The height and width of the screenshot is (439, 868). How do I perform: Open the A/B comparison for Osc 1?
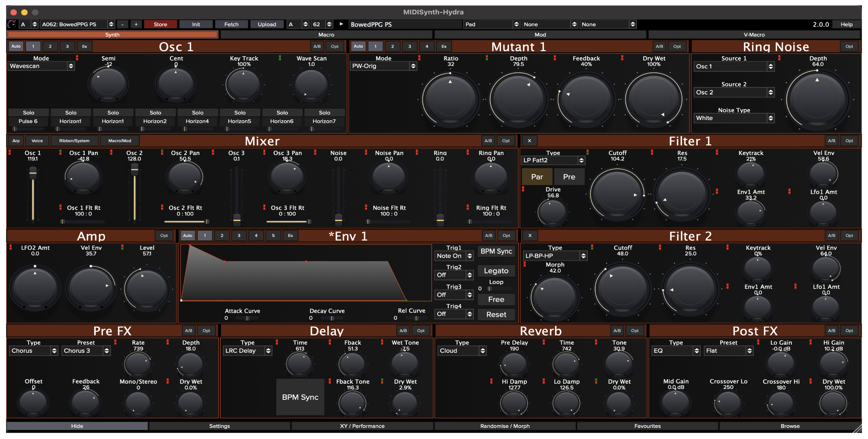click(317, 46)
